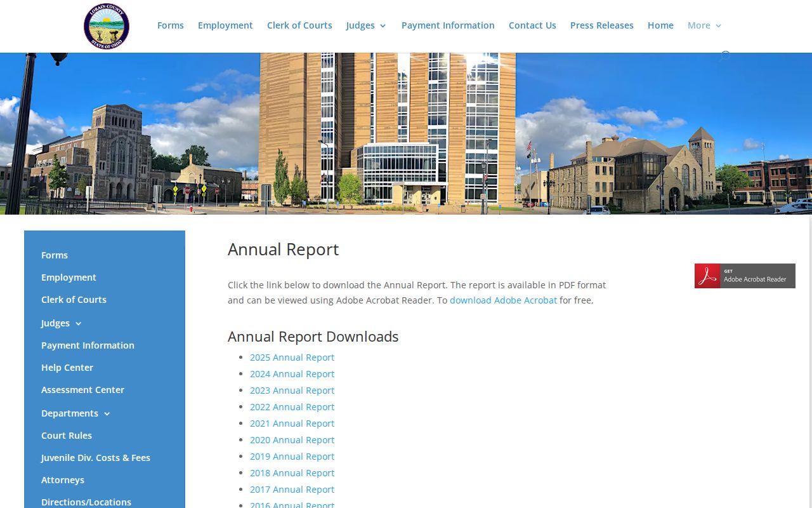812x508 pixels.
Task: View the 2019 Annual Report
Action: tap(292, 457)
